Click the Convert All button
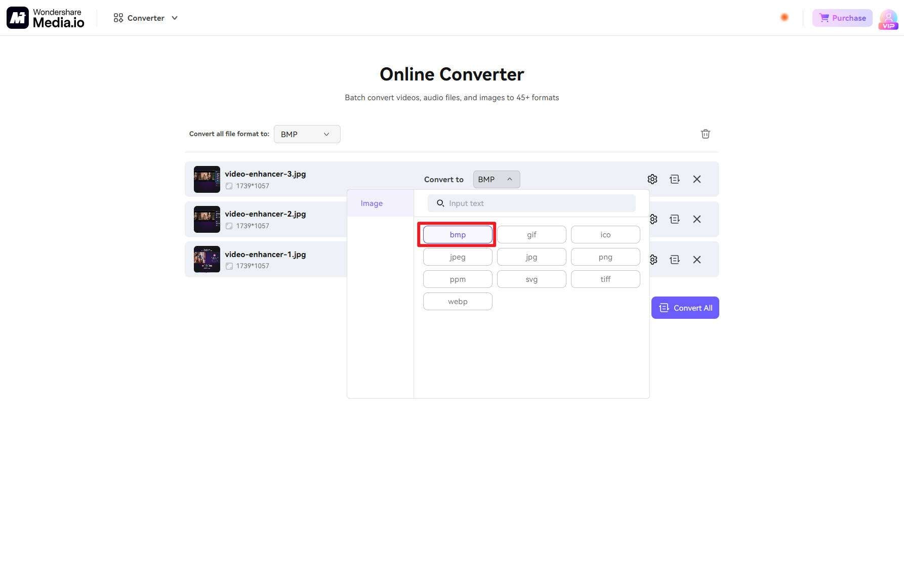 685,308
